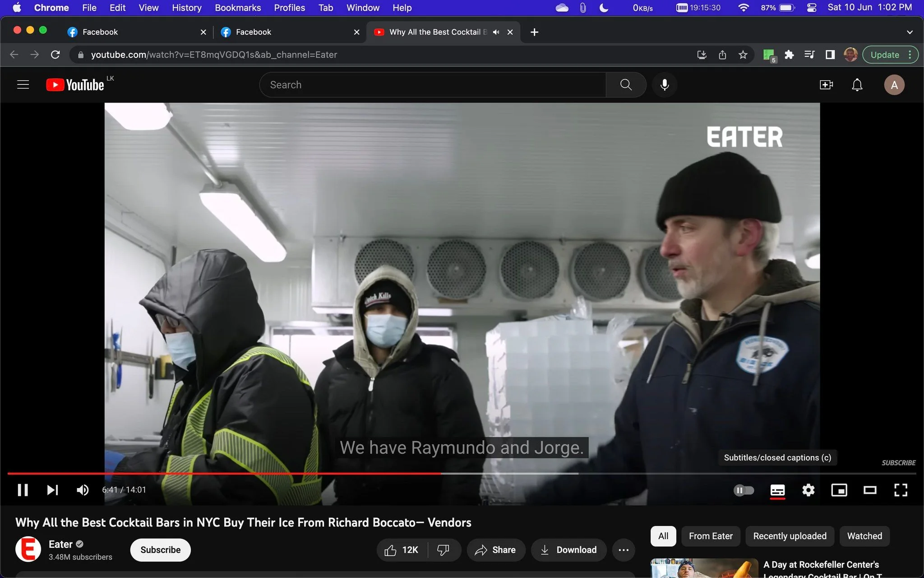Subscribe to the Eater channel

click(x=160, y=550)
